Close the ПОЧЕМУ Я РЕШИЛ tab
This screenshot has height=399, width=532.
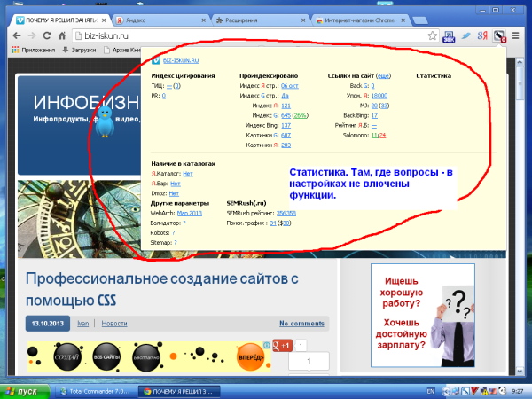coord(104,20)
